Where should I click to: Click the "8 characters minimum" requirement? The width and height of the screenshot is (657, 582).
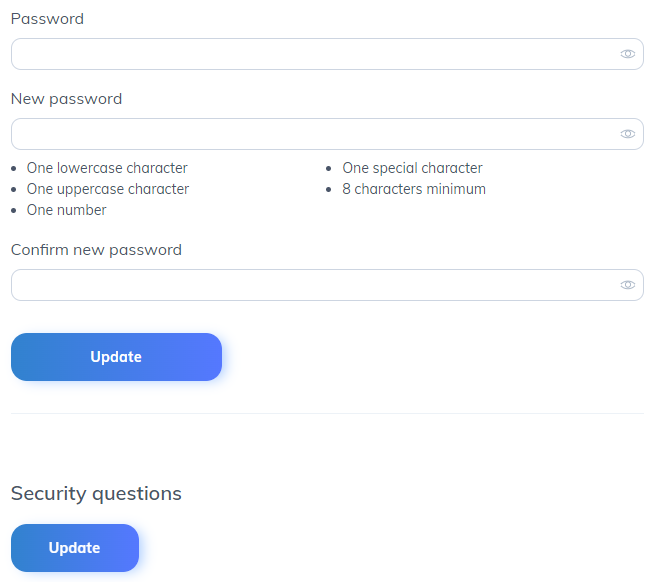tap(414, 189)
